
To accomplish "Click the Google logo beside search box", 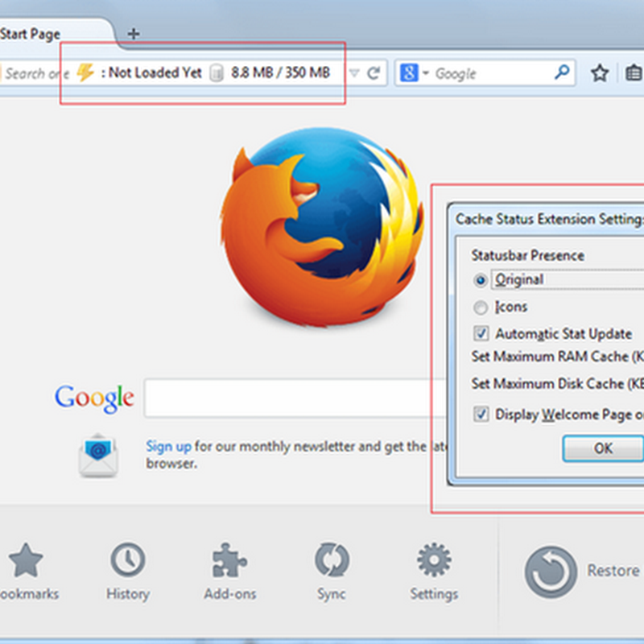I will (94, 398).
